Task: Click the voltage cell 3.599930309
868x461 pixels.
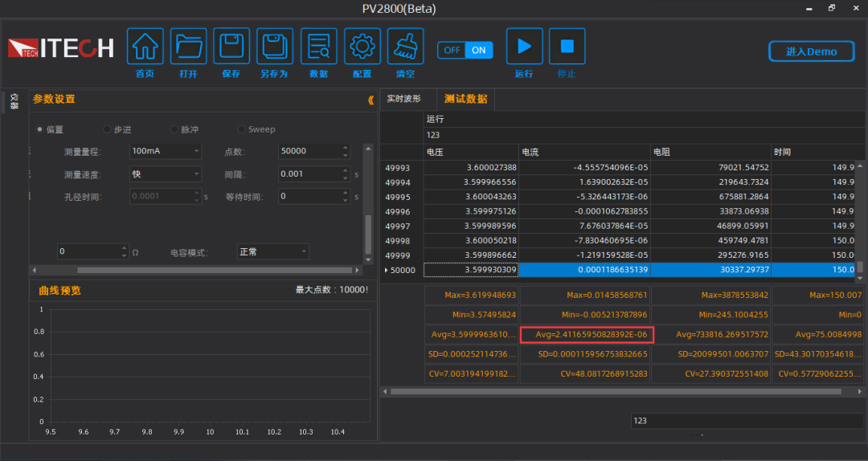Action: [471, 270]
